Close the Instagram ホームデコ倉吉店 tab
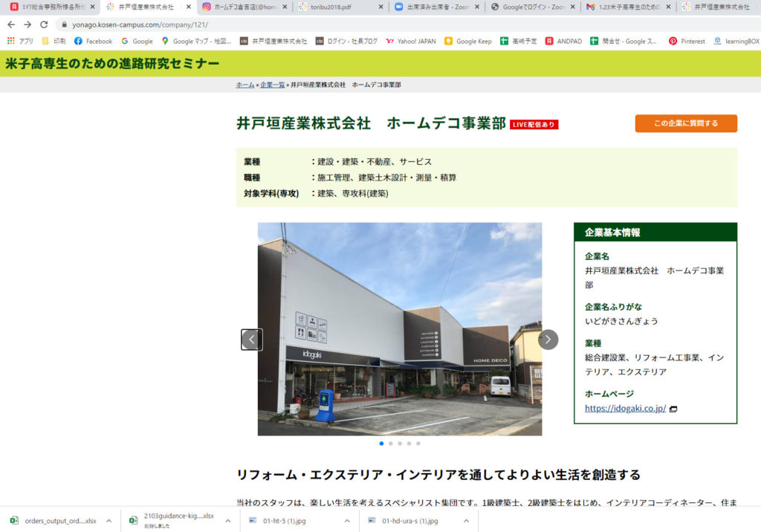Screen dimensions: 761x532 click(285, 7)
